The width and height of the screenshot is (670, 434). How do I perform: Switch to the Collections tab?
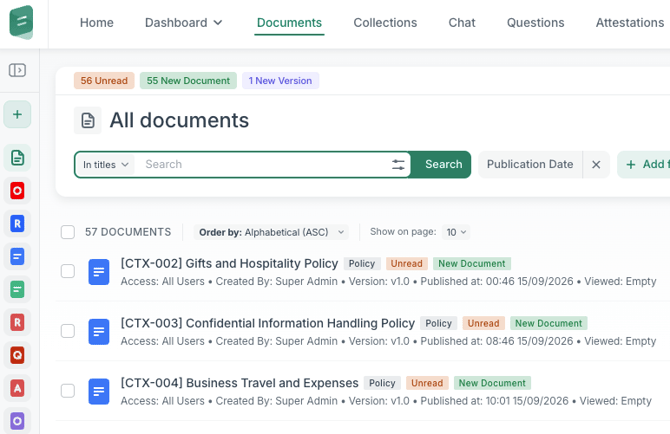pyautogui.click(x=385, y=23)
